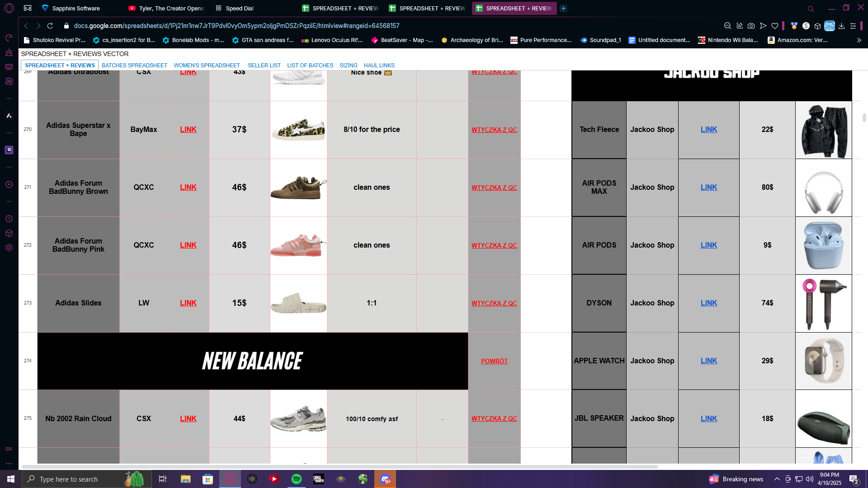Show hidden system tray icons

click(777, 479)
